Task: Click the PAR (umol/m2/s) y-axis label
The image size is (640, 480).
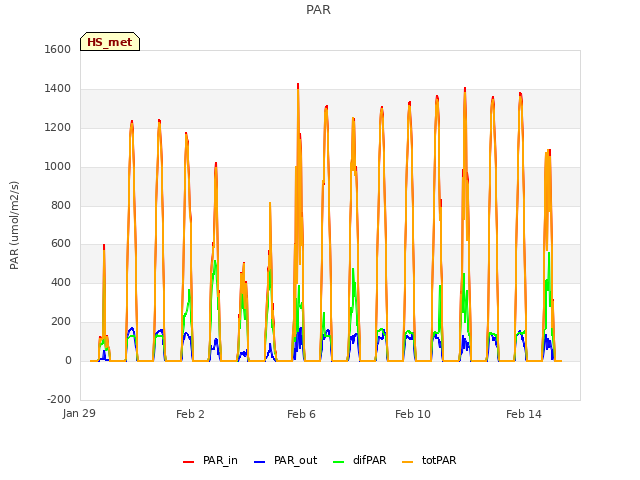Action: [x=14, y=225]
